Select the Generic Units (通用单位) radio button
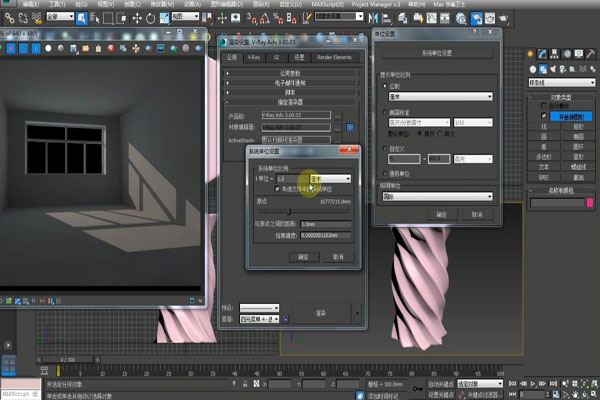 click(386, 172)
